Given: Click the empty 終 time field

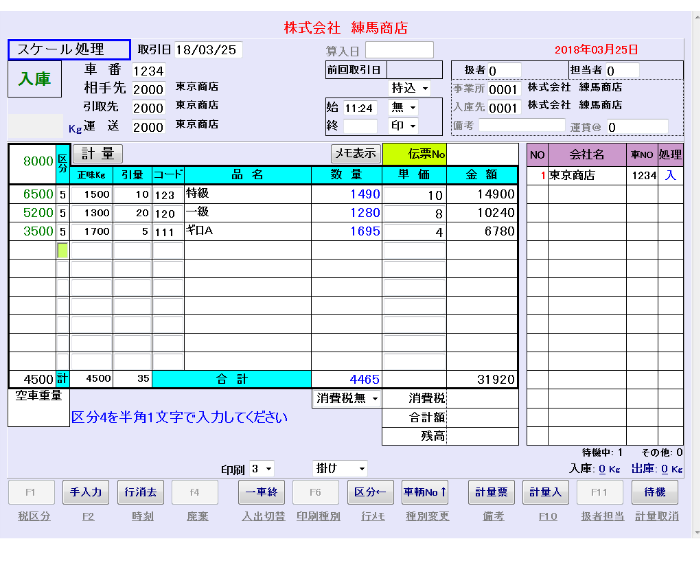Looking at the screenshot, I should [361, 126].
